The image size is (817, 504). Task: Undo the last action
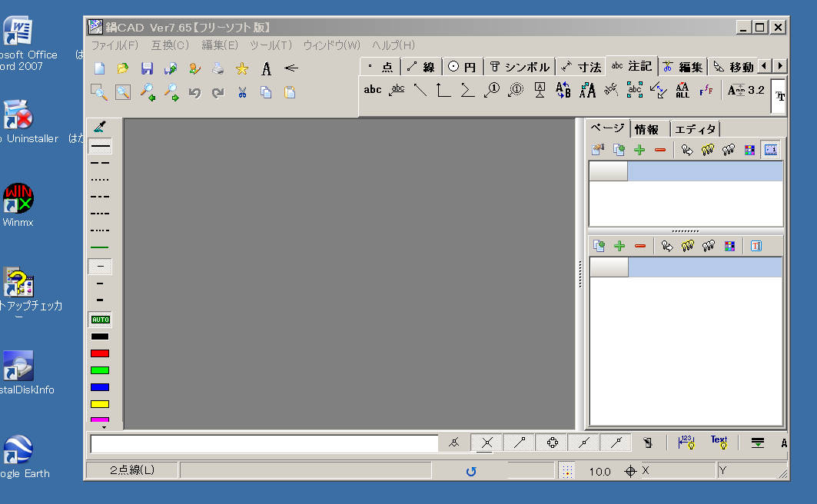(195, 93)
